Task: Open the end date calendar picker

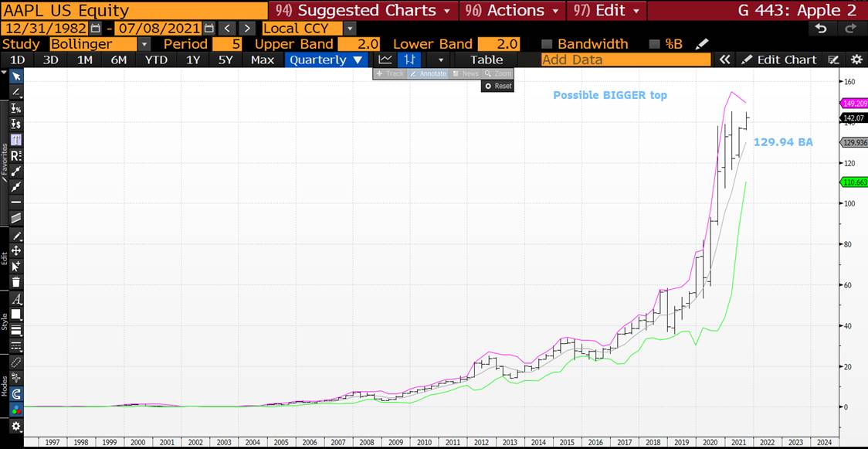Action: tap(209, 29)
